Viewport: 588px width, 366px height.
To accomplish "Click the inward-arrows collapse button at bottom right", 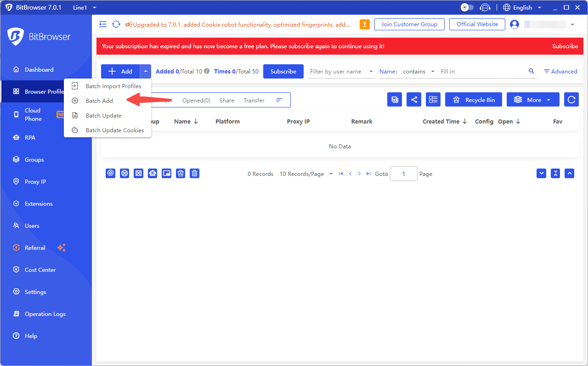I will 555,173.
